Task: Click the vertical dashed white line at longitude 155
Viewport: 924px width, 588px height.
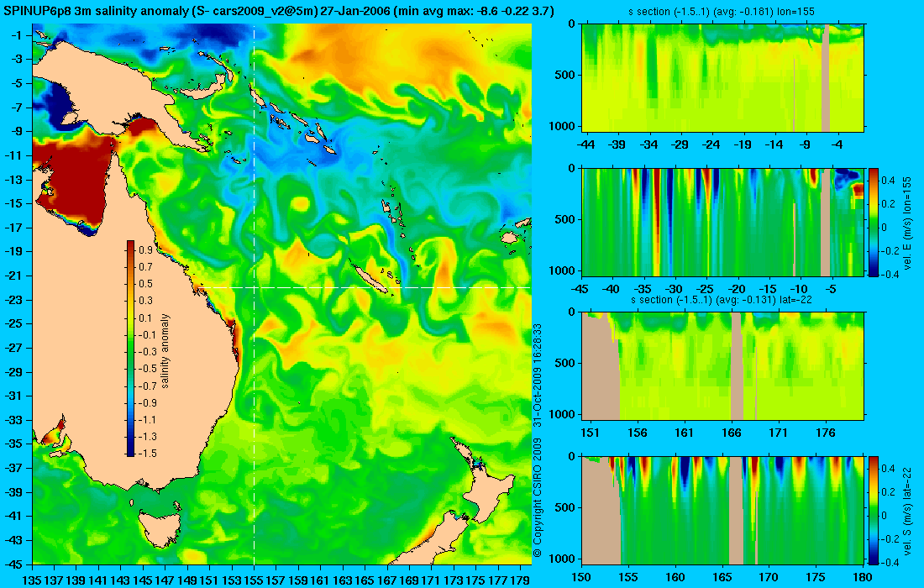Action: pyautogui.click(x=254, y=295)
